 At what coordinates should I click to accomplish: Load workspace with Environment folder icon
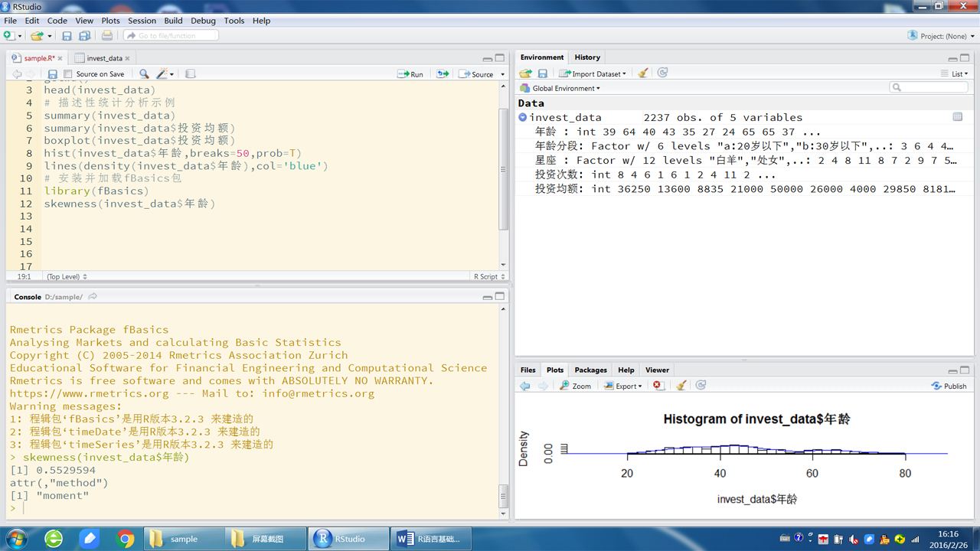pyautogui.click(x=525, y=73)
